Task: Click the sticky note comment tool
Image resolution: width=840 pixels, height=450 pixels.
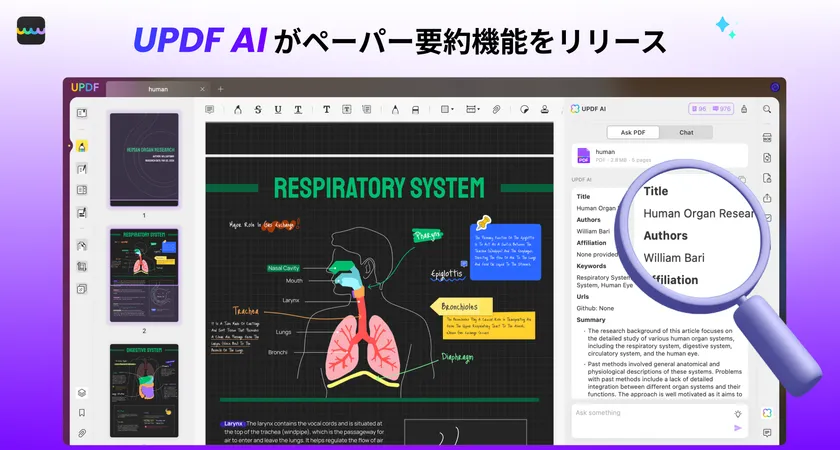Action: point(209,109)
